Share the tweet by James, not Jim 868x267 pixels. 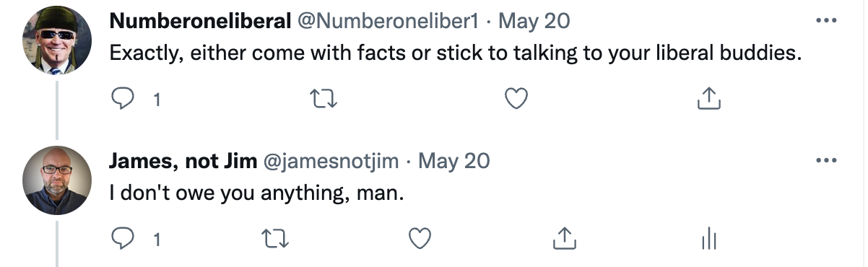click(x=563, y=237)
